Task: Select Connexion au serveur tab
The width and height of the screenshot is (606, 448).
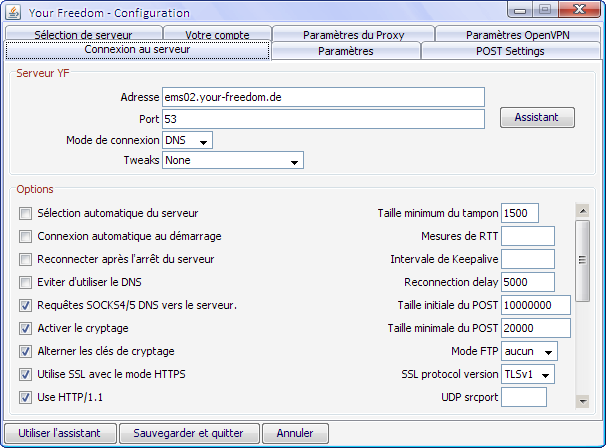Action: [138, 50]
